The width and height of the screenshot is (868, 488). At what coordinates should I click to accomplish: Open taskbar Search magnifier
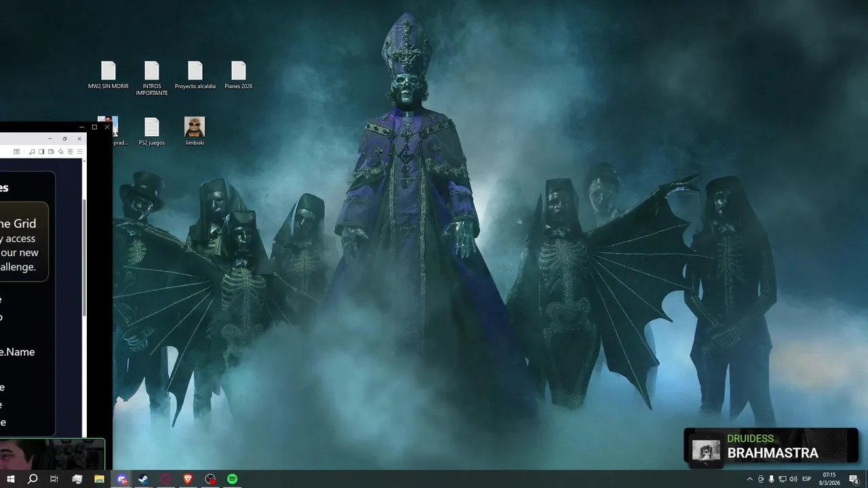click(x=33, y=479)
